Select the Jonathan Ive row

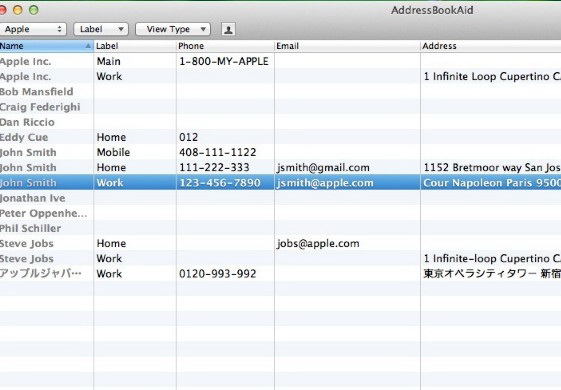coord(280,198)
